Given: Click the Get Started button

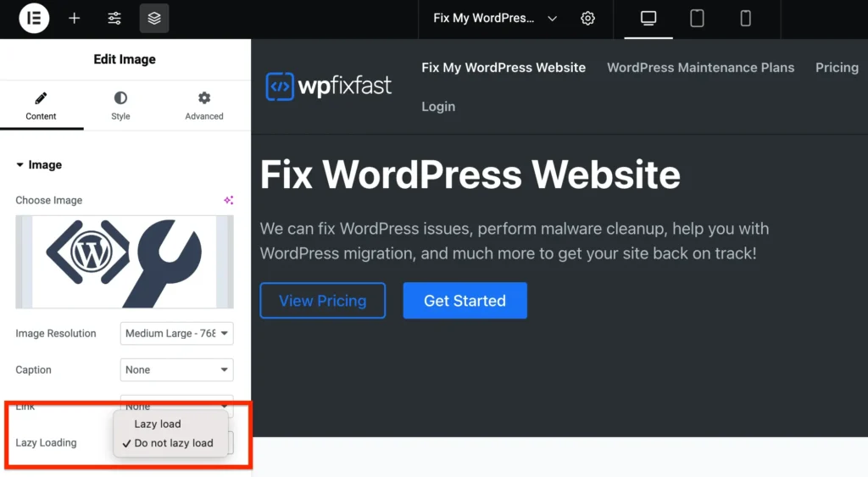Looking at the screenshot, I should point(465,301).
